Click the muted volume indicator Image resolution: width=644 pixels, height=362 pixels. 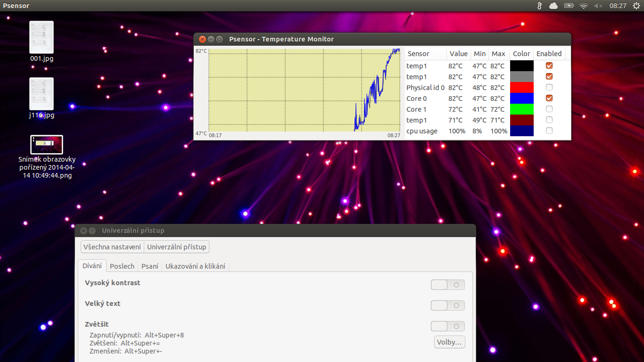coord(598,6)
